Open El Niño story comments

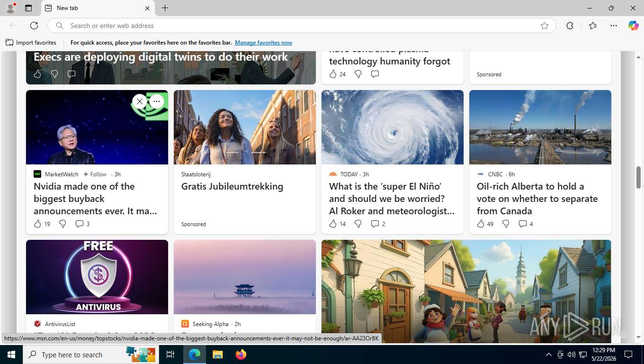coord(378,224)
